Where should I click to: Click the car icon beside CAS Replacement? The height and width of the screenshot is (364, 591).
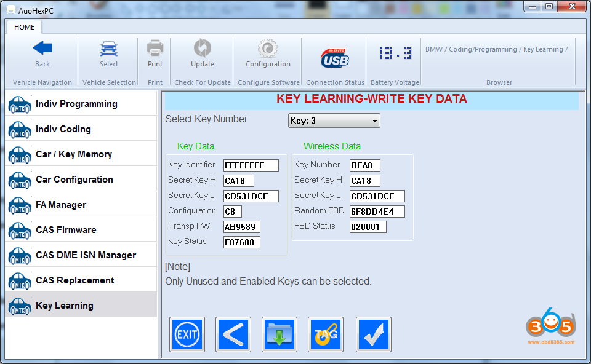click(x=20, y=281)
